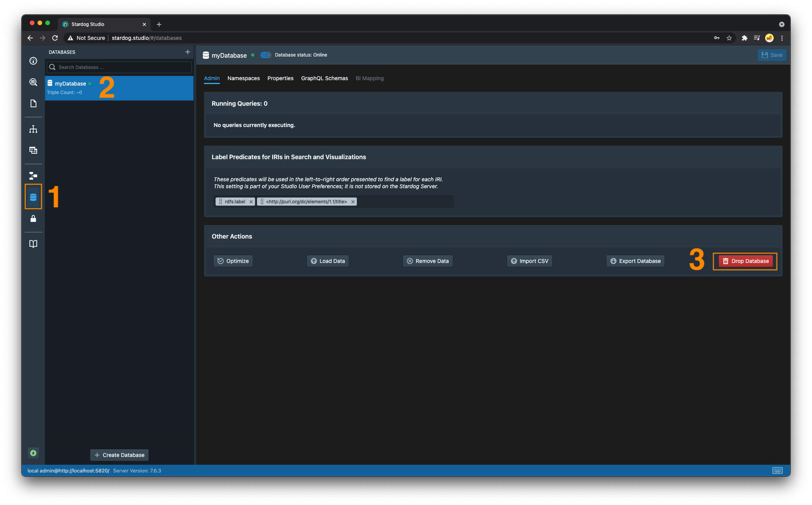The height and width of the screenshot is (505, 812).
Task: Click the green connection status icon
Action: (33, 453)
